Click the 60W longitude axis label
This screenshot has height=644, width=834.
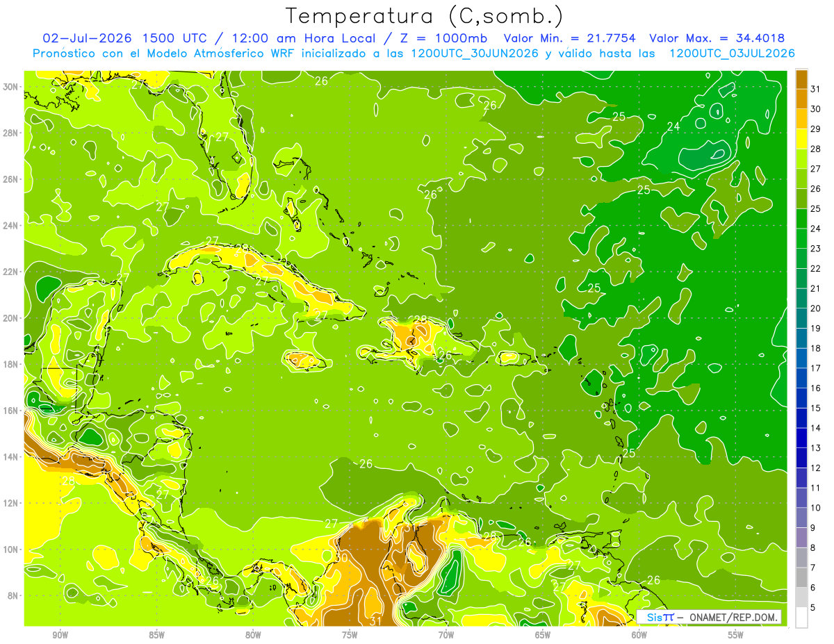click(639, 635)
